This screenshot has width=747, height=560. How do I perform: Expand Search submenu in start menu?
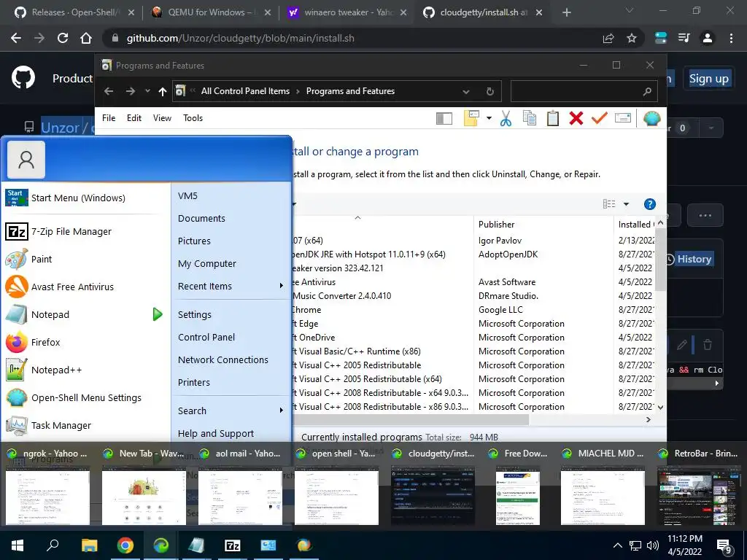point(281,411)
